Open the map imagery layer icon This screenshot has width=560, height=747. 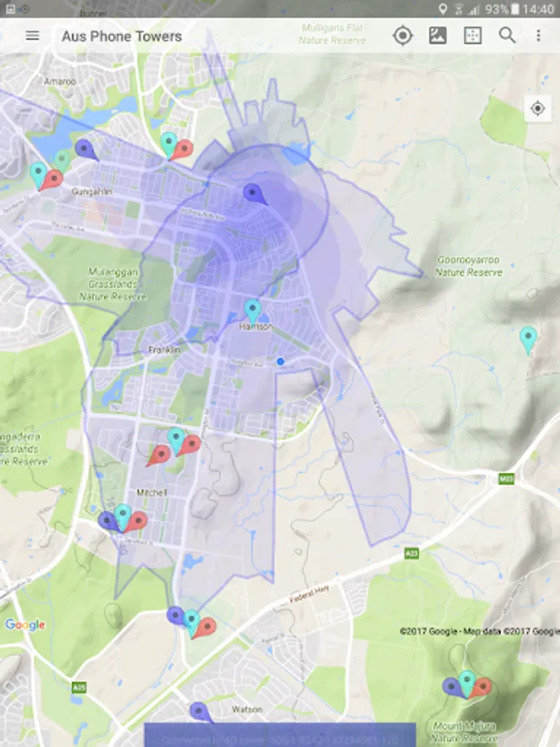tap(437, 36)
